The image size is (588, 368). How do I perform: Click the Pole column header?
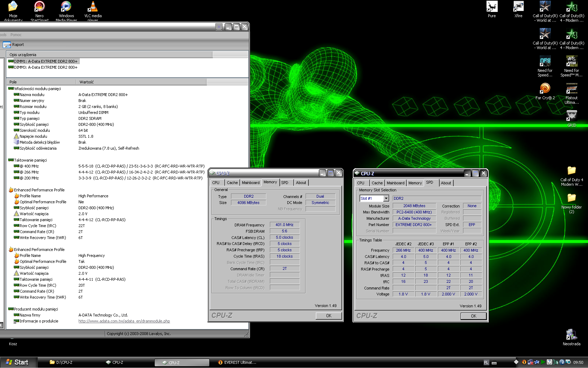(41, 82)
